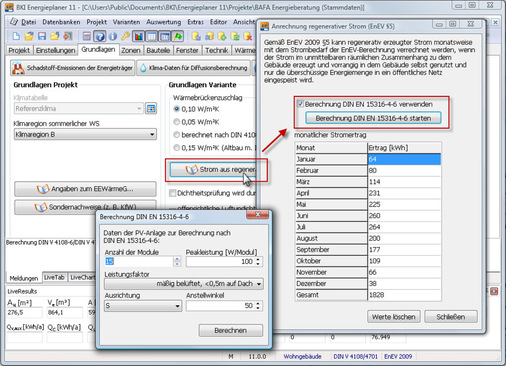Select the 0,05 W/m²K radio option
Viewport: 506px width, 366px height.
pos(177,122)
